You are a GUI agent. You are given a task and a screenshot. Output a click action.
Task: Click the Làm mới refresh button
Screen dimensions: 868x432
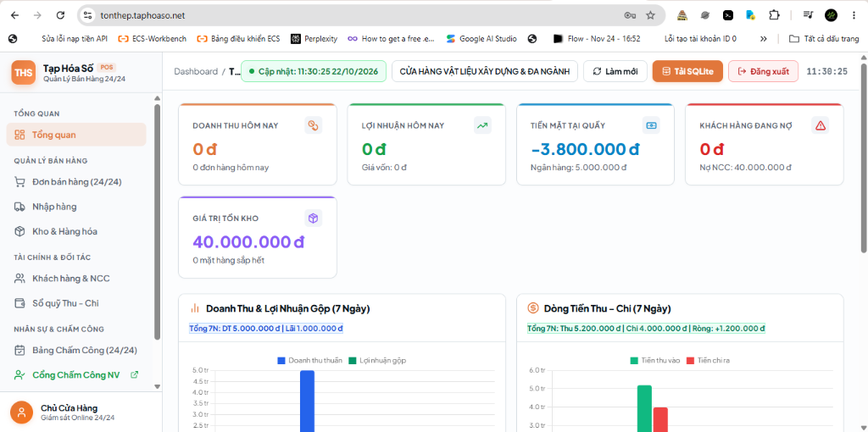click(615, 71)
